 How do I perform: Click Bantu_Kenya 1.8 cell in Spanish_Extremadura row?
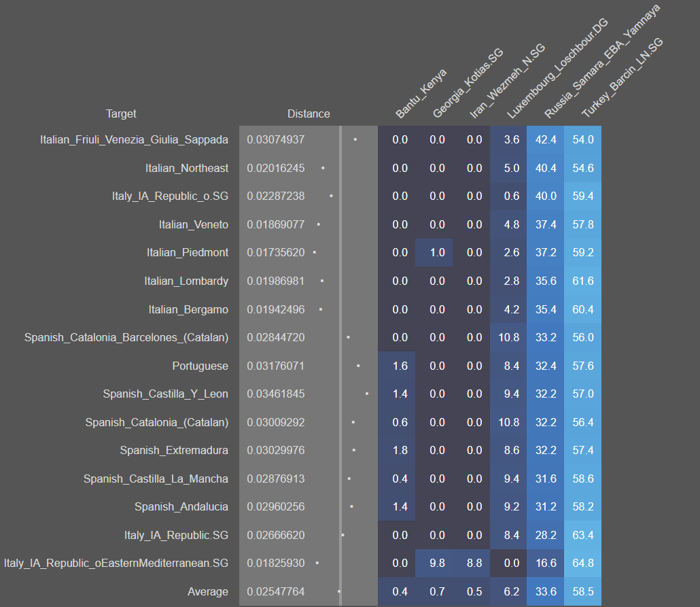[x=396, y=450]
